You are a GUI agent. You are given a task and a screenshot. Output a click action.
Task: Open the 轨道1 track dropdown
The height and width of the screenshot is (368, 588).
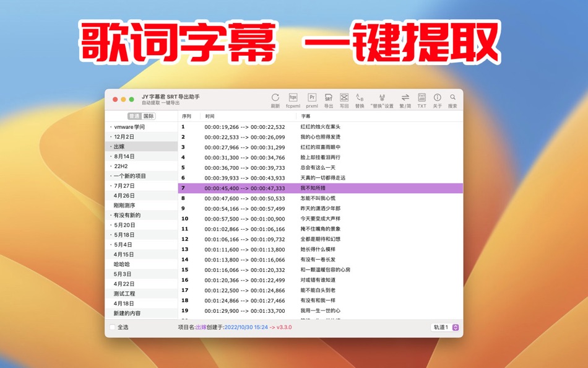[445, 327]
